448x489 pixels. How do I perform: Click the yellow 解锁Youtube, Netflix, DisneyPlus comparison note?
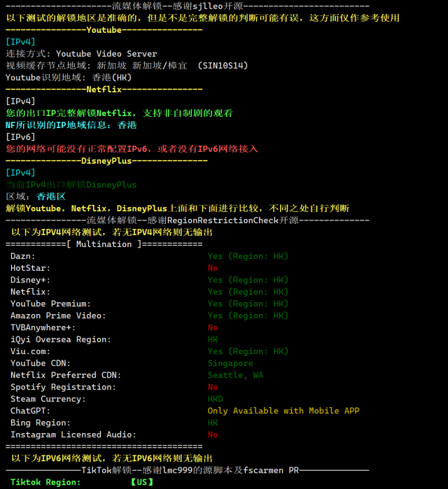[x=177, y=208]
